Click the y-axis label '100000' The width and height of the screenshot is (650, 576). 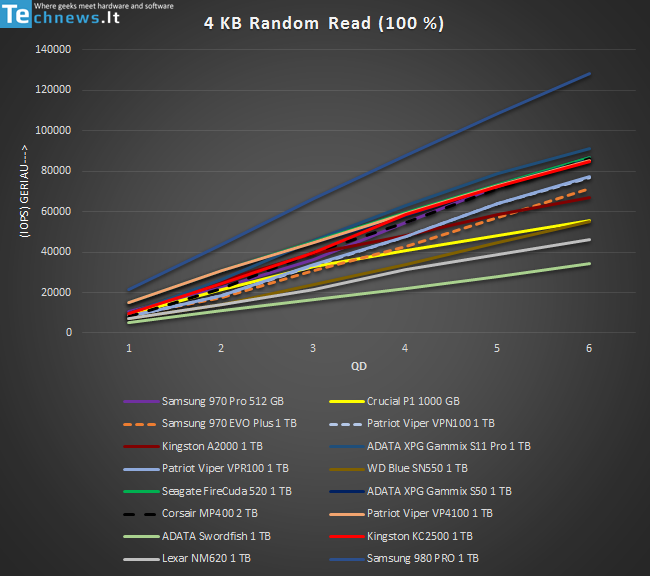click(53, 130)
